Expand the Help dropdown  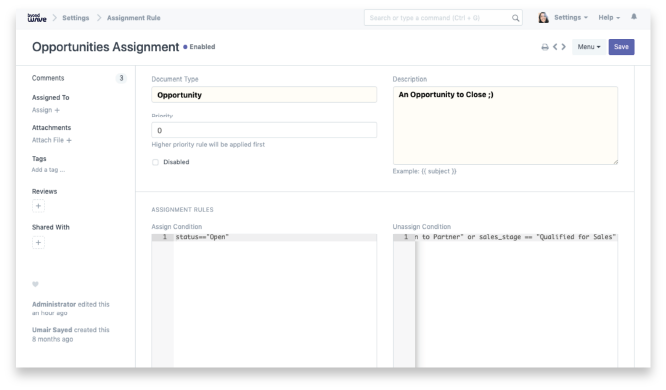[609, 17]
